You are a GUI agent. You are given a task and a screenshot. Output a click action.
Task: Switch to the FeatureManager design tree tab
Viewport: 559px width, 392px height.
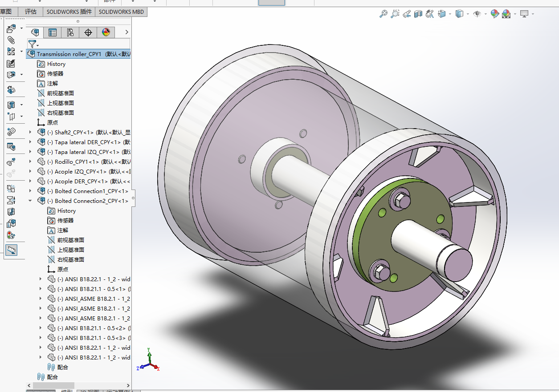coord(35,32)
